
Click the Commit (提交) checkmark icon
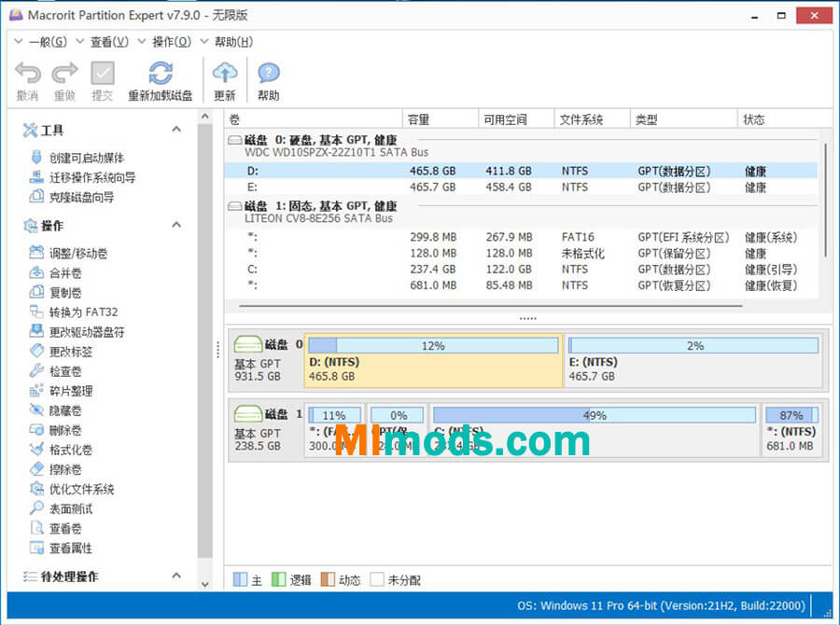click(x=103, y=74)
